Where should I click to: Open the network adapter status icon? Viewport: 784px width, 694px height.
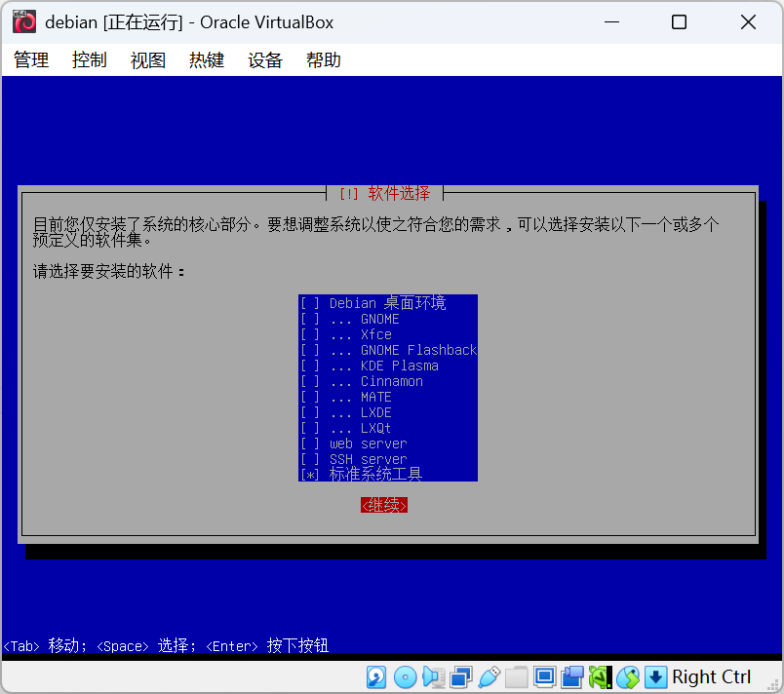[461, 677]
